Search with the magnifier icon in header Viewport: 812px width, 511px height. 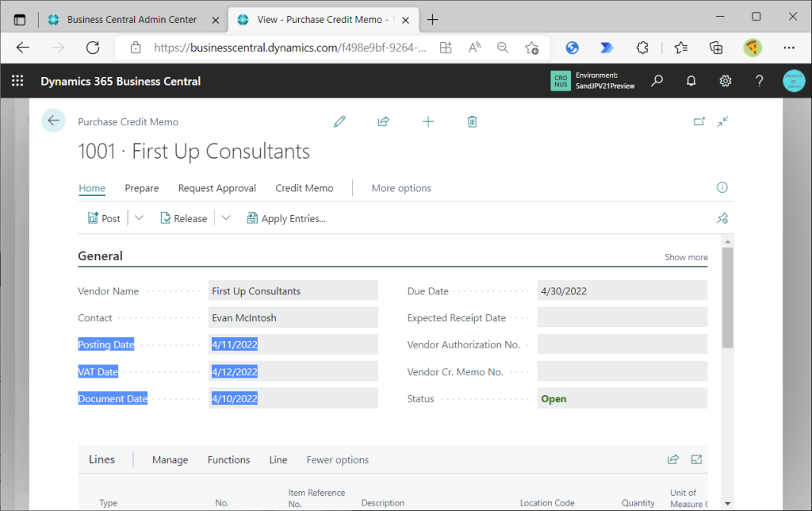(x=657, y=81)
